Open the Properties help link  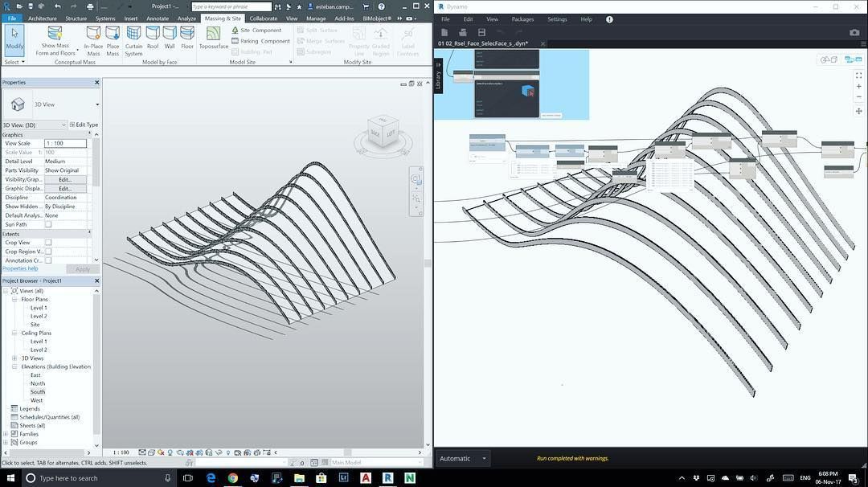(20, 268)
